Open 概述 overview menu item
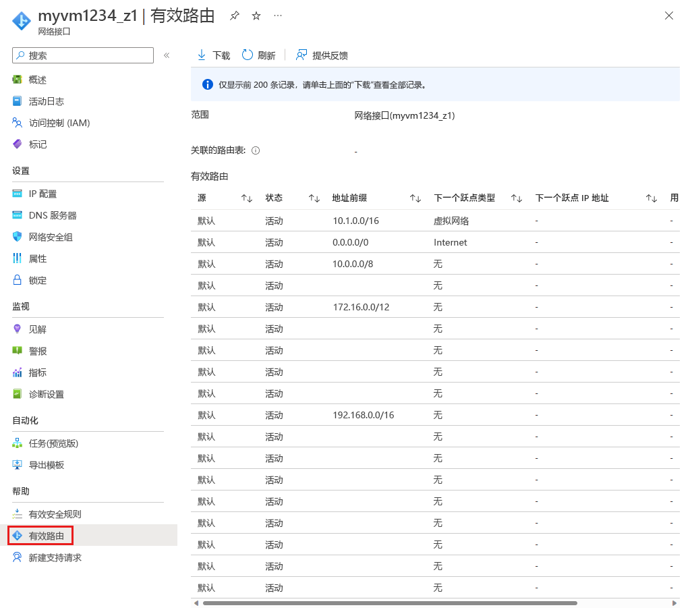Screen dimensions: 692x616 click(38, 80)
